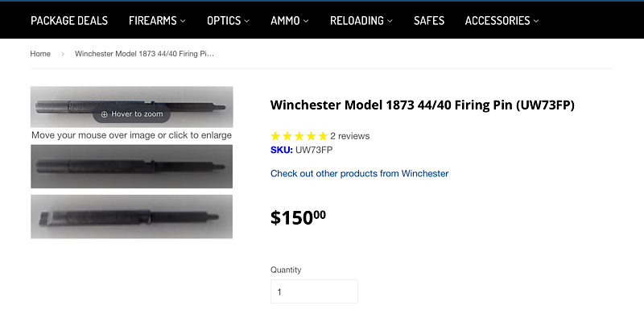
Task: Open the Safes page
Action: tap(429, 20)
